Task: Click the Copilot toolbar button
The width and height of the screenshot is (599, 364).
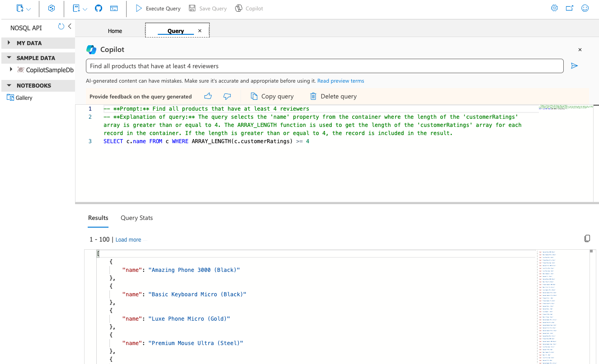Action: [x=249, y=8]
